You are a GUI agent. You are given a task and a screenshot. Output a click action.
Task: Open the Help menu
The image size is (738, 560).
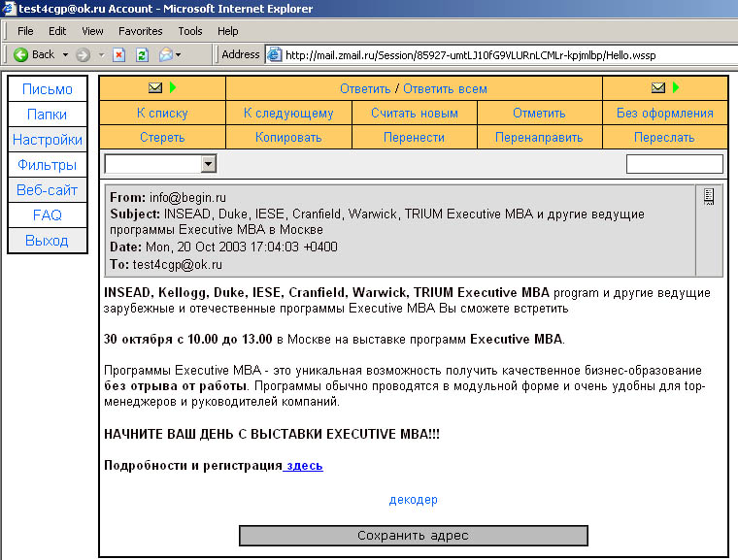(x=228, y=31)
